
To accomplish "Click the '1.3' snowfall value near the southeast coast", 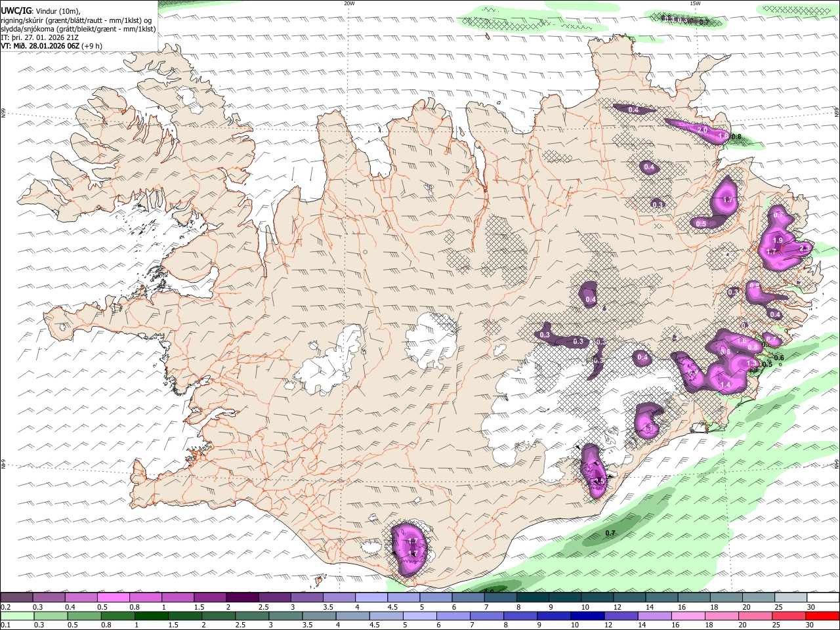I will pyautogui.click(x=752, y=363).
